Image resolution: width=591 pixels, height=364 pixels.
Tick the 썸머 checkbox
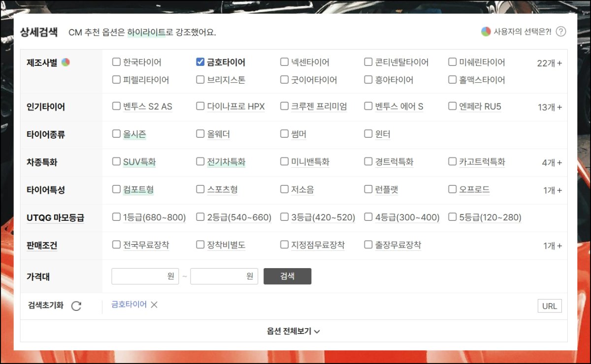(x=284, y=133)
